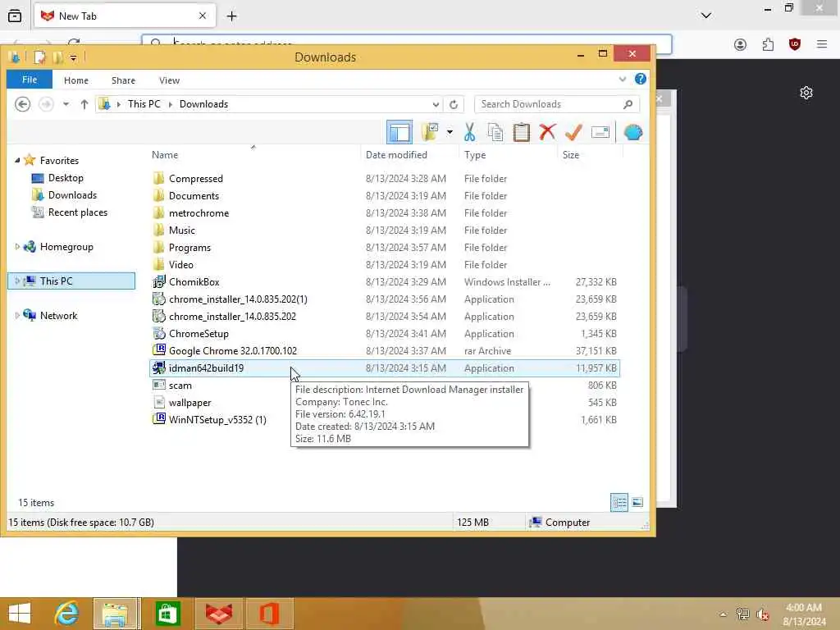Screen dimensions: 840x630
Task: Click the blue shell toolbar icon
Action: pyautogui.click(x=632, y=132)
